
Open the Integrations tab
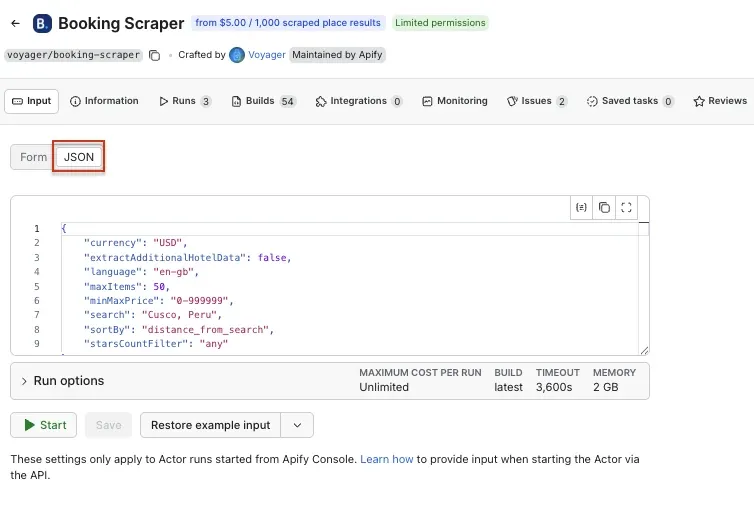pos(358,101)
